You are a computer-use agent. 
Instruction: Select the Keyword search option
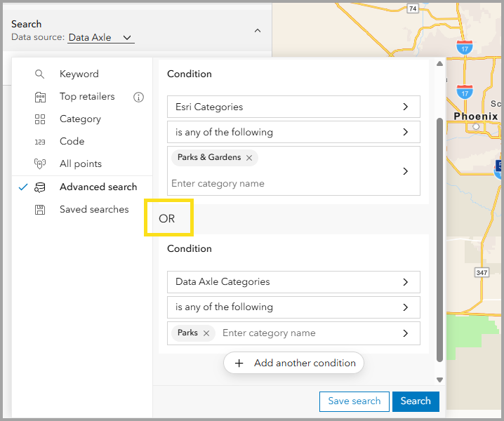tap(79, 74)
